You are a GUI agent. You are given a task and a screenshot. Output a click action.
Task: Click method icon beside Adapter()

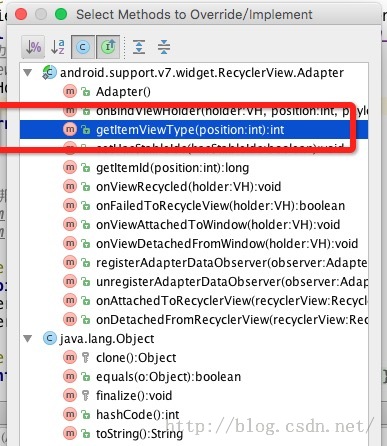tap(70, 91)
